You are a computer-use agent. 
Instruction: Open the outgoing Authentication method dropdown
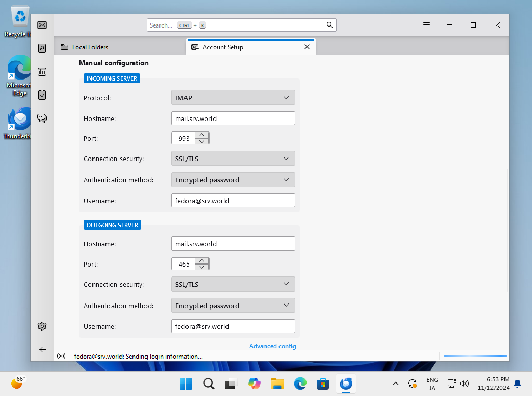click(233, 305)
